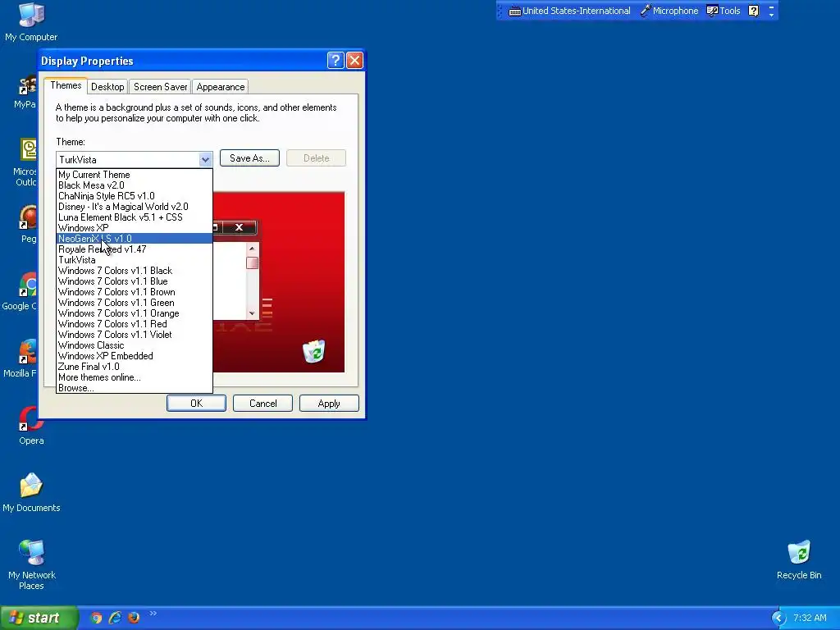Open the My Documents desktop icon
The image size is (840, 630).
[31, 493]
